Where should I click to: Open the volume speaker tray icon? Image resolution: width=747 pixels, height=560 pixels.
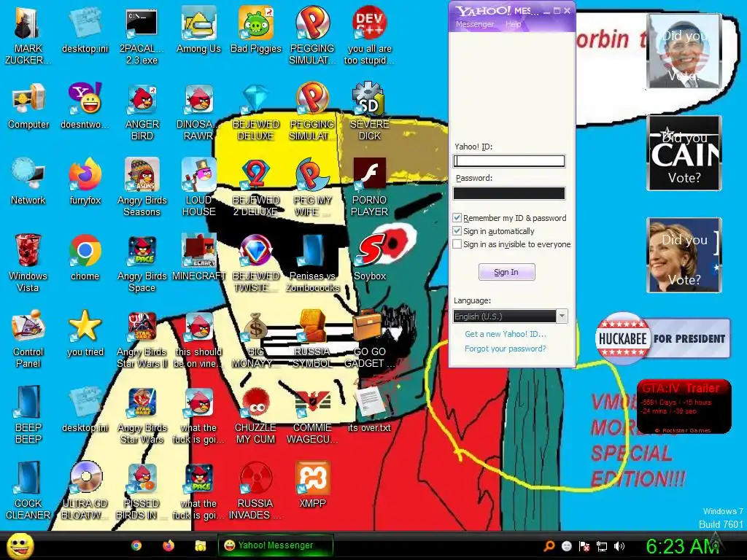click(619, 546)
